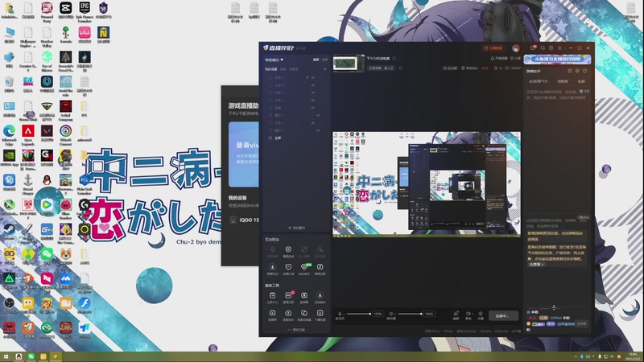
Task: Switch to landscape 横屏 orientation
Action: [x=316, y=60]
